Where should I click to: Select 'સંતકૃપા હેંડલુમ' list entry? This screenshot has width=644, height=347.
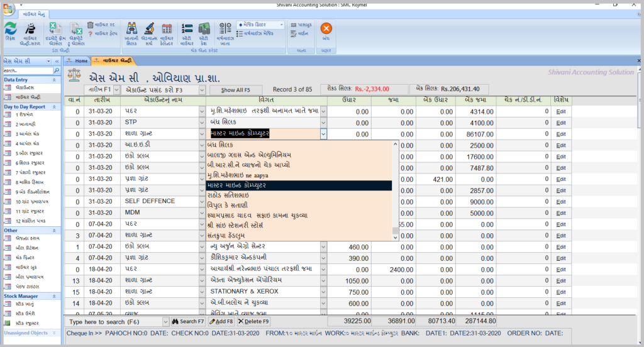coord(299,236)
